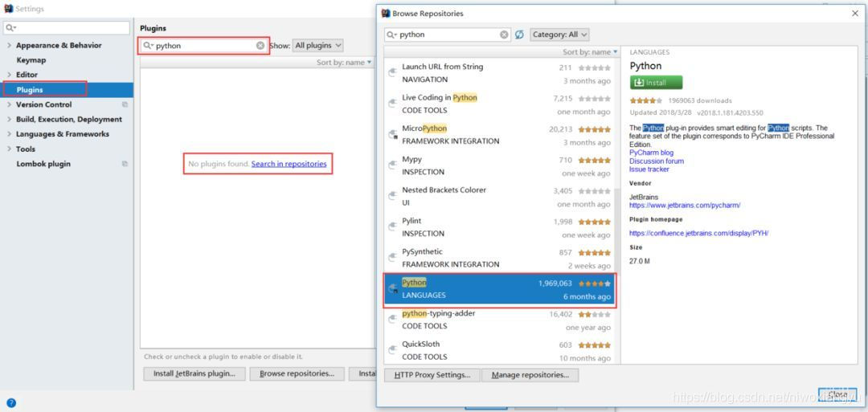Expand the Appearance & Behavior settings node

tap(9, 45)
